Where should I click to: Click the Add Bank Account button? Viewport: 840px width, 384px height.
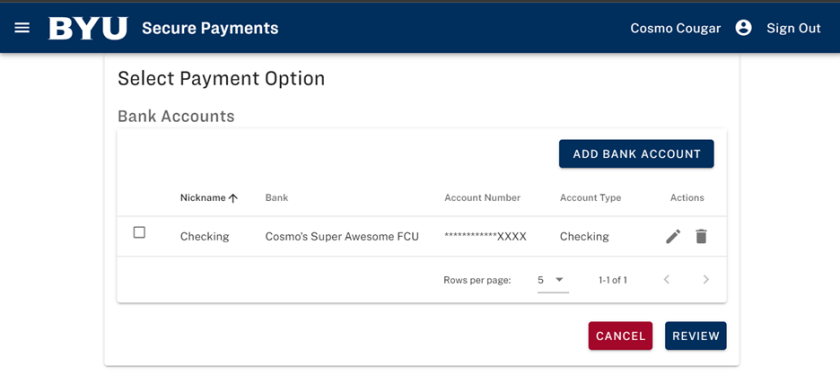click(x=636, y=154)
